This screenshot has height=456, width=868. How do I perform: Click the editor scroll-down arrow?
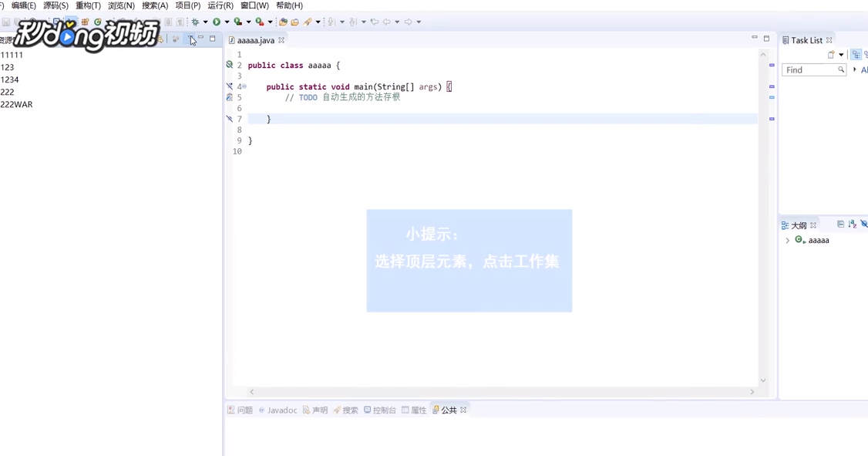click(763, 380)
